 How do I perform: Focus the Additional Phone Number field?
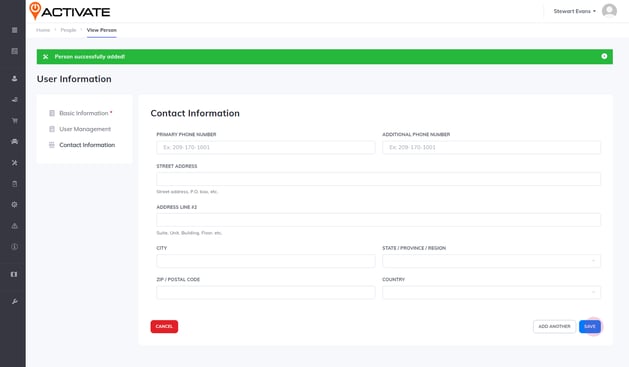coord(491,147)
